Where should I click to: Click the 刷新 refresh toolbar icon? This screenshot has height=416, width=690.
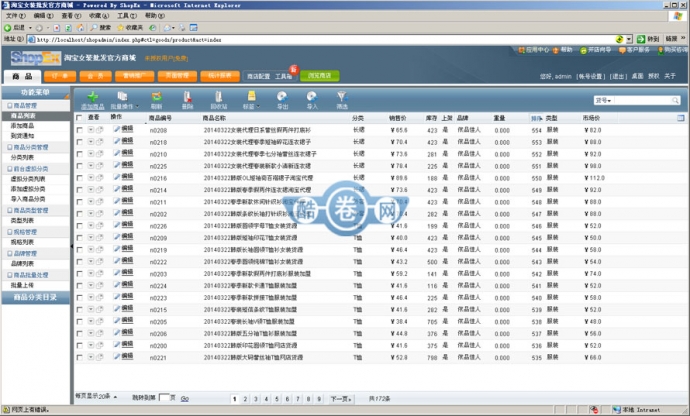click(x=157, y=101)
